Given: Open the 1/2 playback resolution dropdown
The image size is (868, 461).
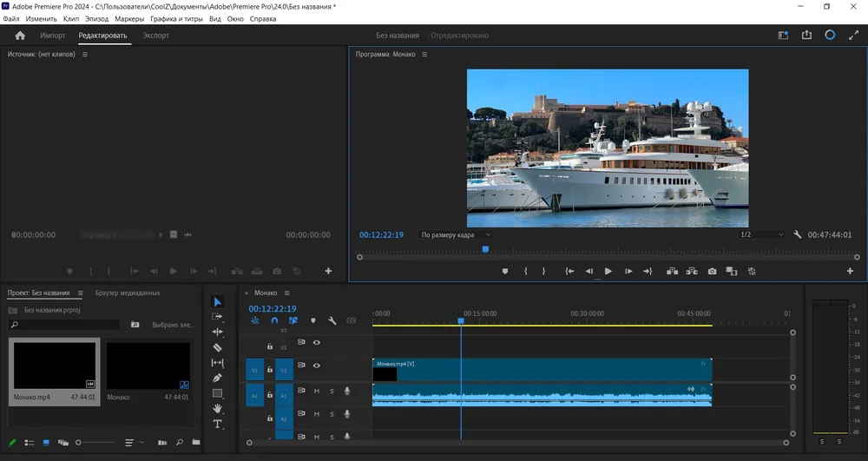Looking at the screenshot, I should pyautogui.click(x=759, y=234).
